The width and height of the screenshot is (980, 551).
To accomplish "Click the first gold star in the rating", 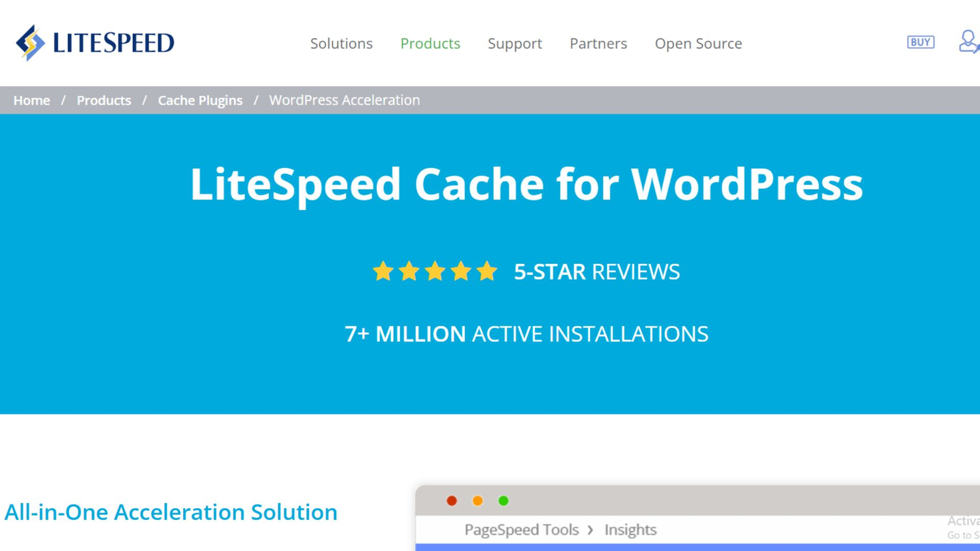I will (383, 271).
